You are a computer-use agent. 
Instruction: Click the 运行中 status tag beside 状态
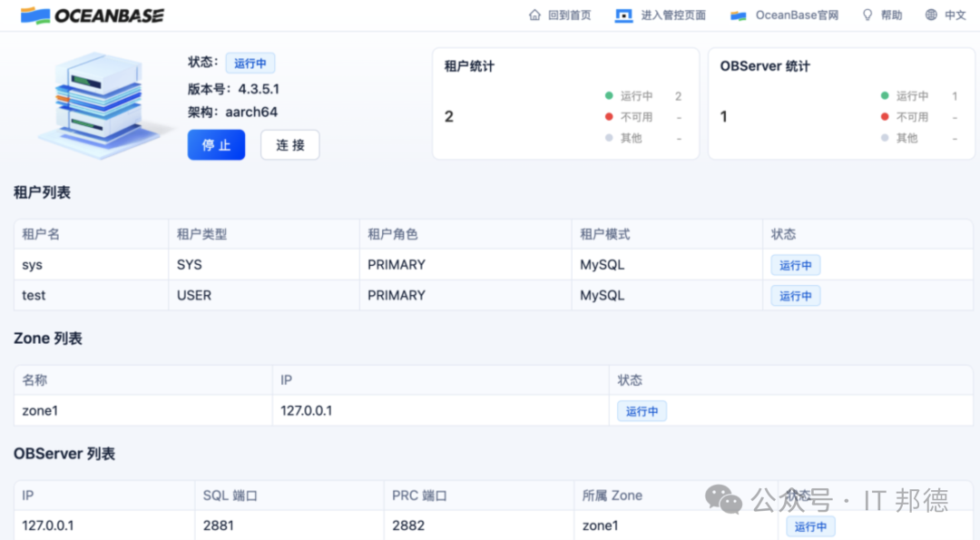coord(250,64)
